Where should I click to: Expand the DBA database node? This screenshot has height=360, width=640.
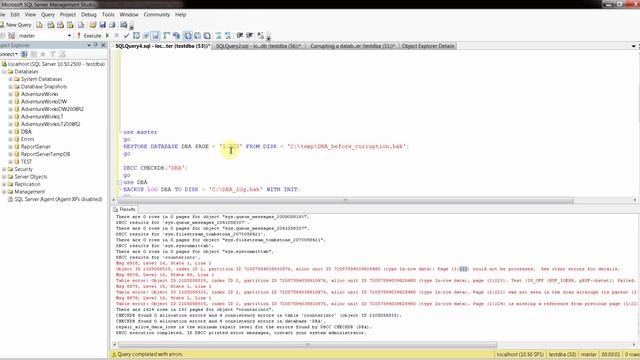point(11,131)
